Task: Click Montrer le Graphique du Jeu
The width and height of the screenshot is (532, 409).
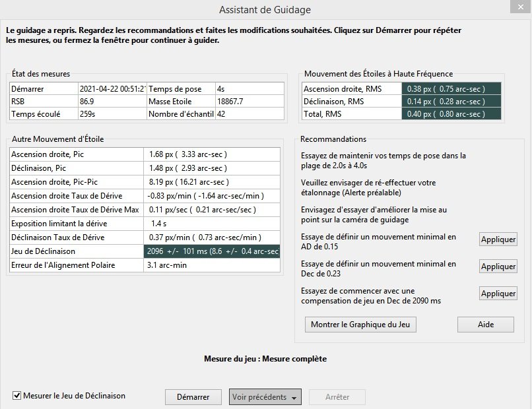Action: [360, 324]
